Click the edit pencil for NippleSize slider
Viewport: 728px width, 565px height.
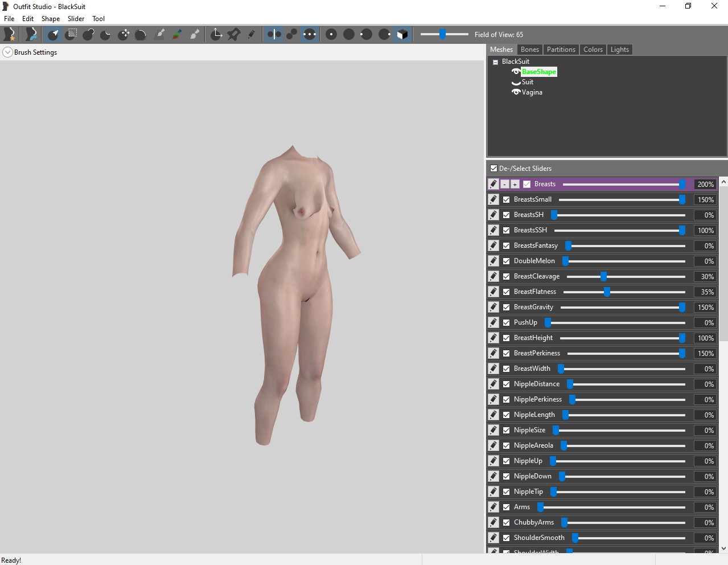(x=493, y=430)
